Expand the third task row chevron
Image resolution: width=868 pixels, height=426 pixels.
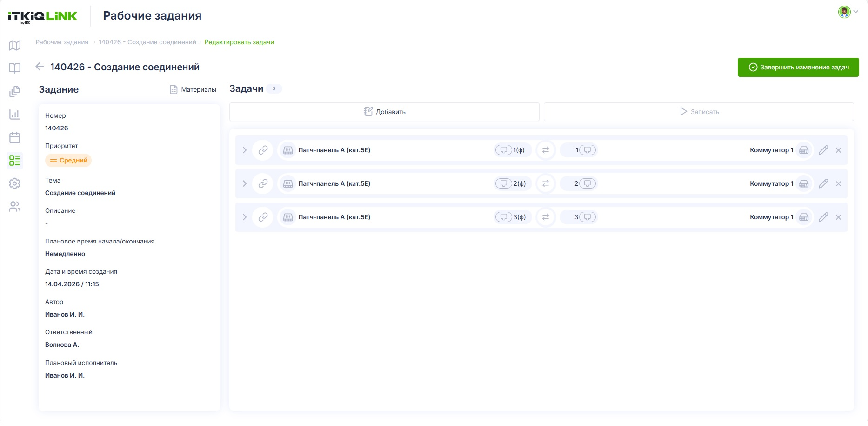click(x=245, y=217)
